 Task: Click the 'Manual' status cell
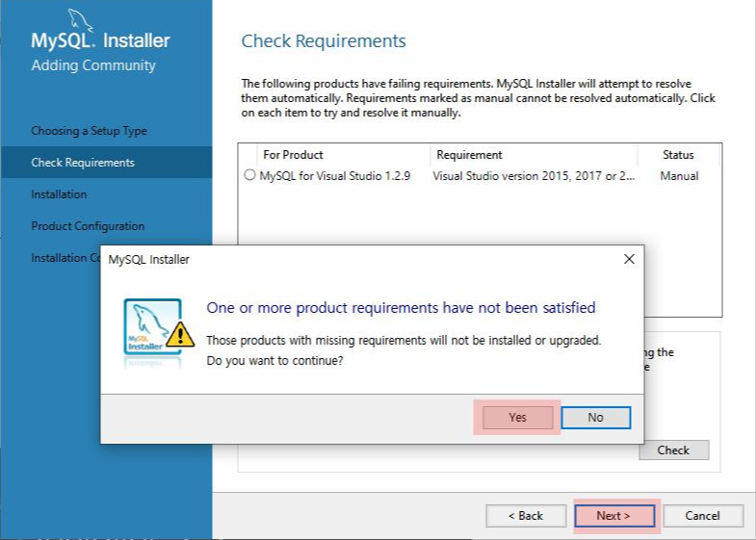[679, 176]
